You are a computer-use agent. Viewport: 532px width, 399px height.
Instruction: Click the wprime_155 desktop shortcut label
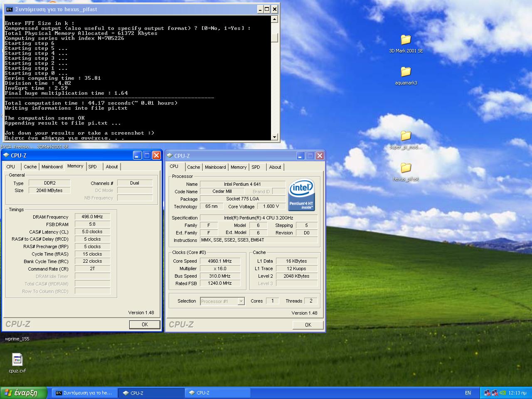(x=17, y=339)
